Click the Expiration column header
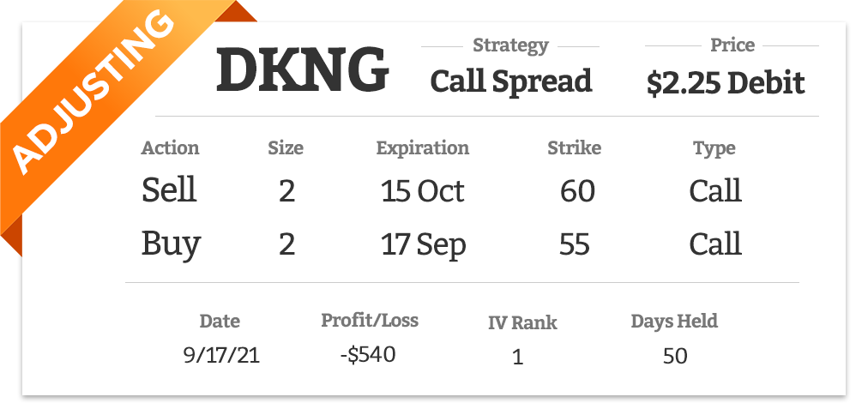 422,149
